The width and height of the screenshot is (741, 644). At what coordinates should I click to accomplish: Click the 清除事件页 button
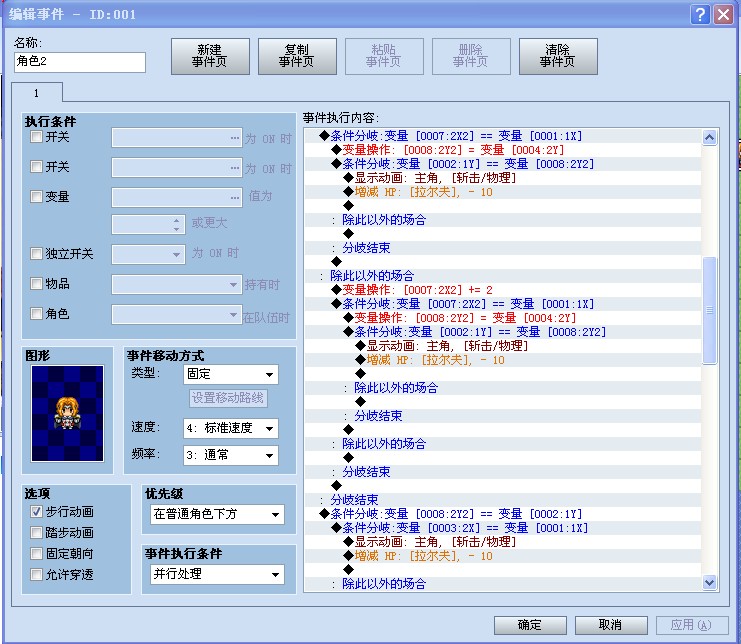coord(558,56)
